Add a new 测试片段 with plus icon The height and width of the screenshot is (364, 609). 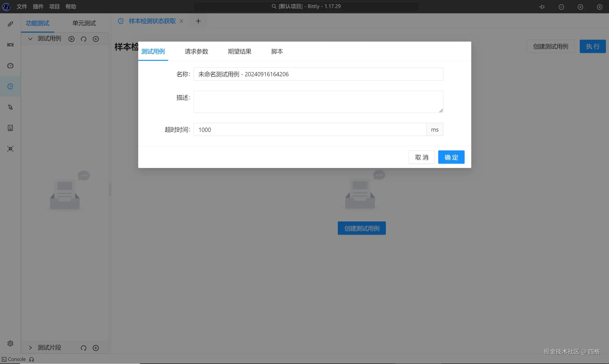click(96, 348)
